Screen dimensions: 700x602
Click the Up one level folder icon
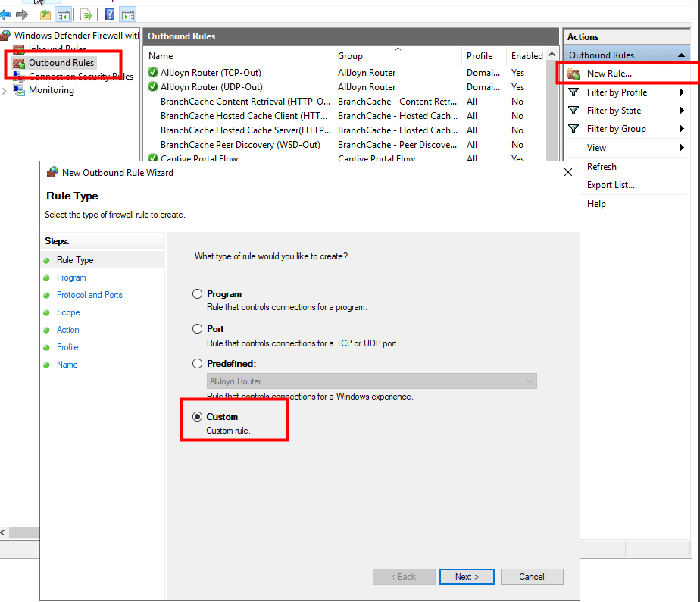pyautogui.click(x=46, y=14)
